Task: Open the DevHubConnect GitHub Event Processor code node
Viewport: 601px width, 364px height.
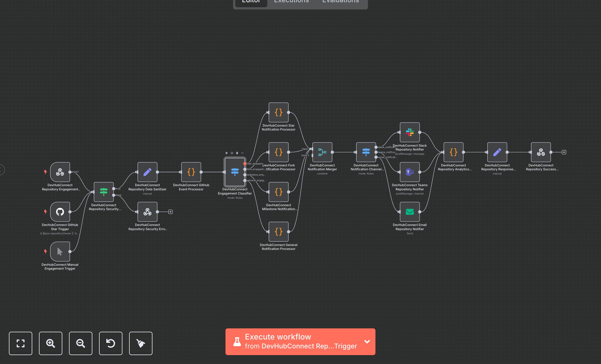Action: point(191,172)
